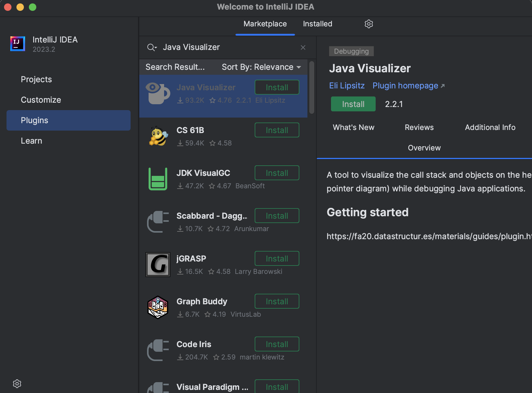Click the Graph Buddy plugin icon
Viewport: 532px width, 393px height.
pyautogui.click(x=158, y=307)
